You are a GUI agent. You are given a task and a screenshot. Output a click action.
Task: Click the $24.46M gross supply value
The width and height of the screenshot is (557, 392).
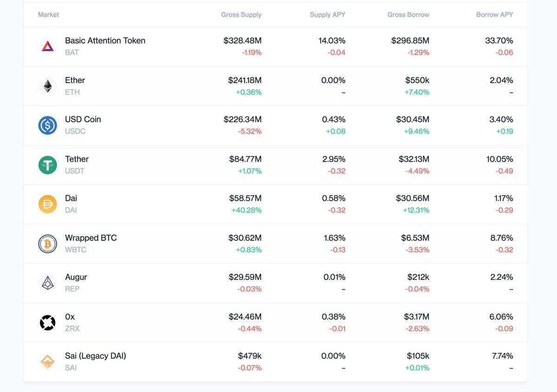pyautogui.click(x=245, y=317)
